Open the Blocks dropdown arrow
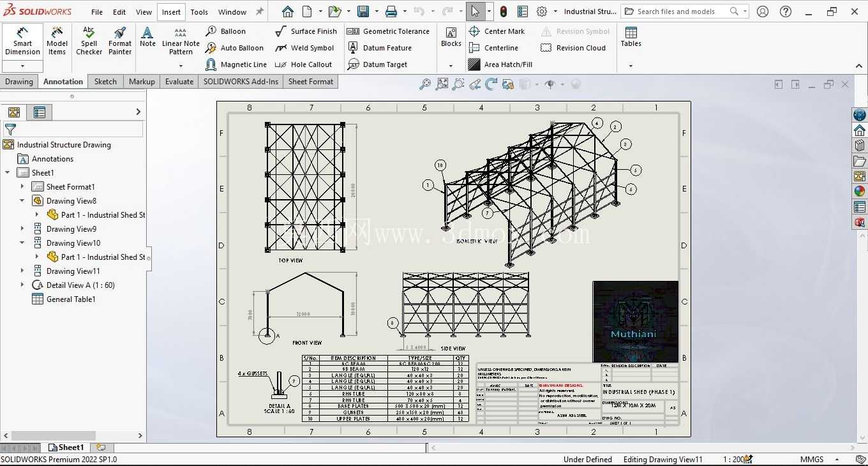This screenshot has width=868, height=466. [451, 65]
